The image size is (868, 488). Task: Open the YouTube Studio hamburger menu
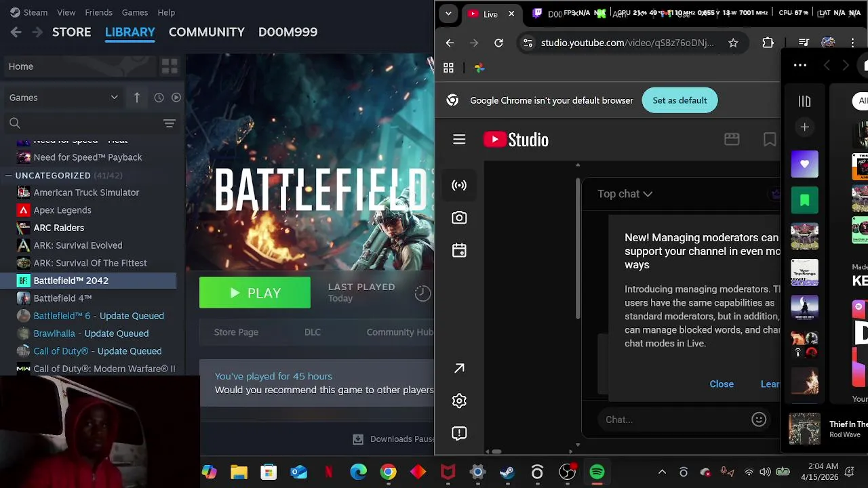click(x=459, y=140)
